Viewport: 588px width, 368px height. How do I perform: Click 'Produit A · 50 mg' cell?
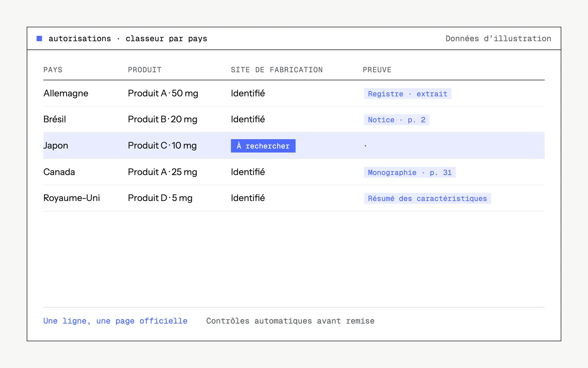(x=163, y=93)
